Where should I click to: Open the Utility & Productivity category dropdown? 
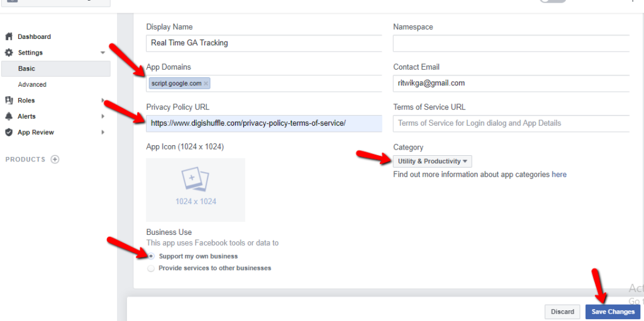point(433,161)
